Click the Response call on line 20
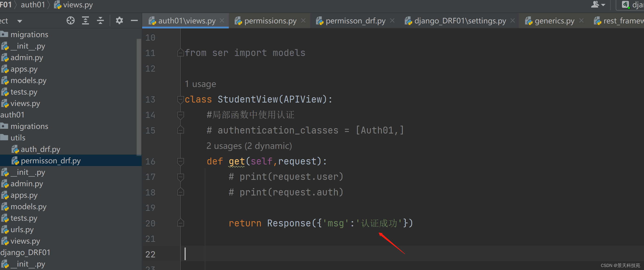 (x=289, y=223)
